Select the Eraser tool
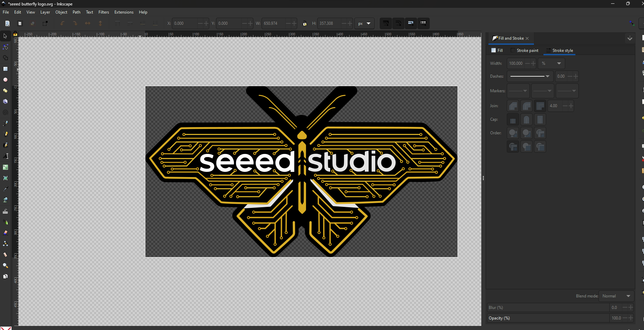Viewport: 644px width, 330px height. (x=5, y=233)
